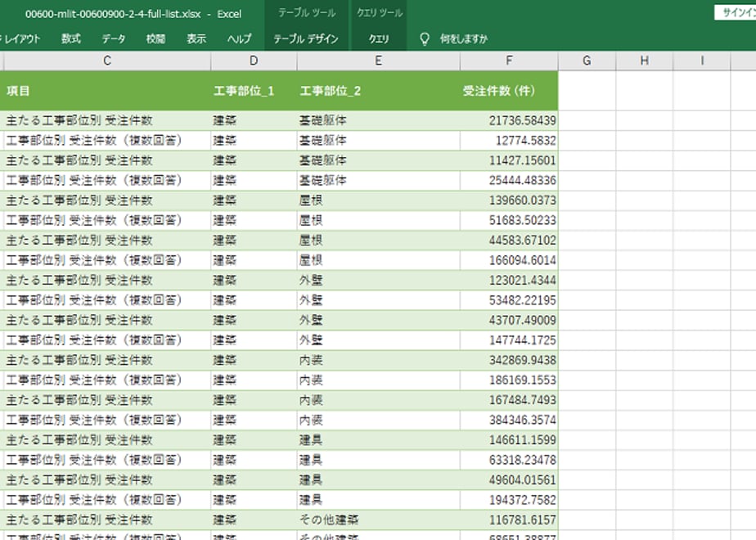Click the サインイン button
Viewport: 756px width, 540px height.
[x=736, y=13]
